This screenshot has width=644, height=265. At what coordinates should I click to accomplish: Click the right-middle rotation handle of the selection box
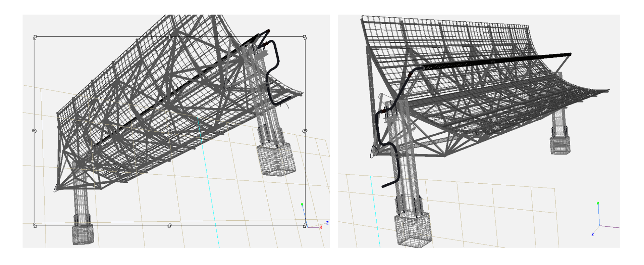coord(305,131)
